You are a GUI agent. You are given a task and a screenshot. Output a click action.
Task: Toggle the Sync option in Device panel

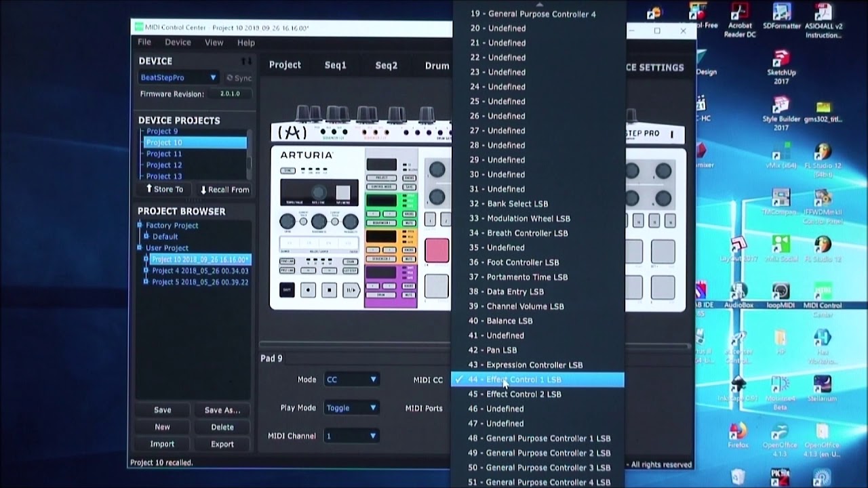(239, 78)
